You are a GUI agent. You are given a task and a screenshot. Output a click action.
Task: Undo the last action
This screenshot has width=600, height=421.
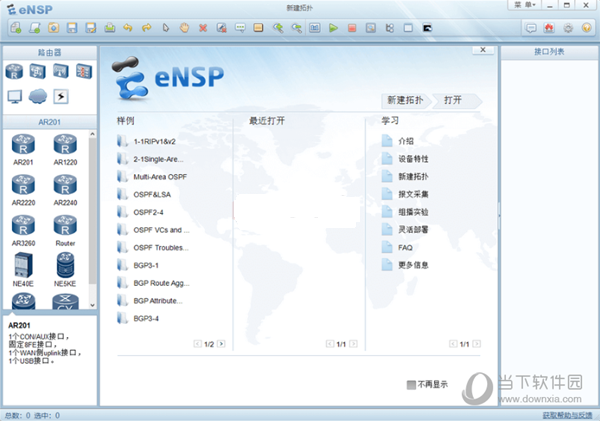[128, 28]
